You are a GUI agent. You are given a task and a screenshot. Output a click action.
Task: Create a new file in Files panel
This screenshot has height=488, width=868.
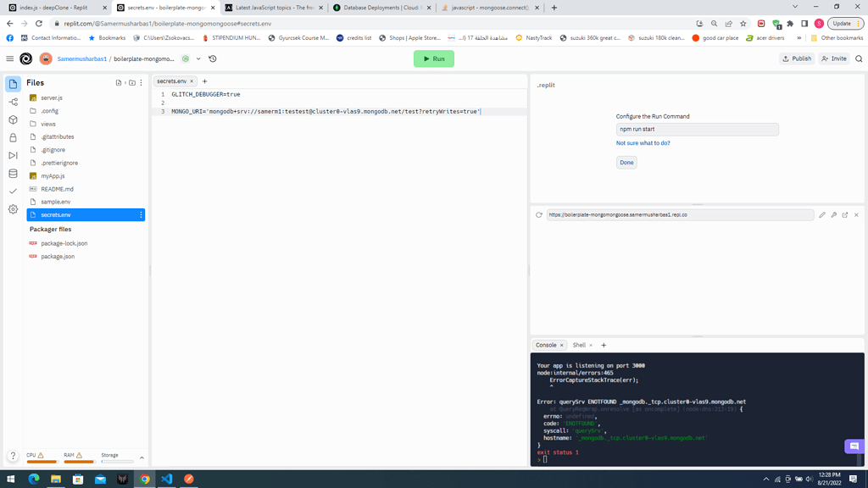coord(119,83)
